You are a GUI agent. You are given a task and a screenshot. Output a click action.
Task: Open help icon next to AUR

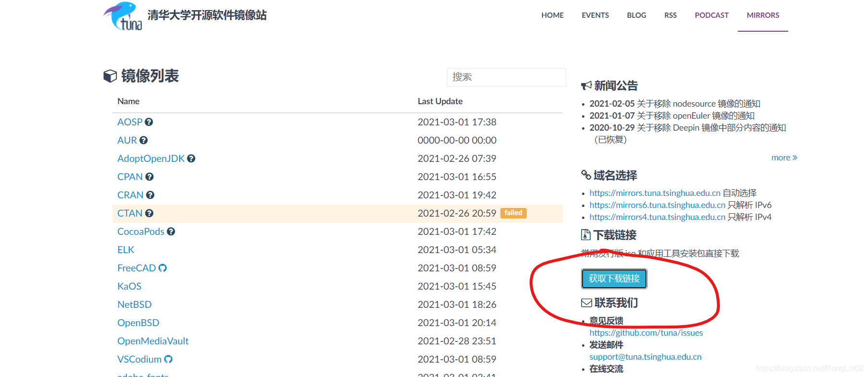(x=144, y=140)
